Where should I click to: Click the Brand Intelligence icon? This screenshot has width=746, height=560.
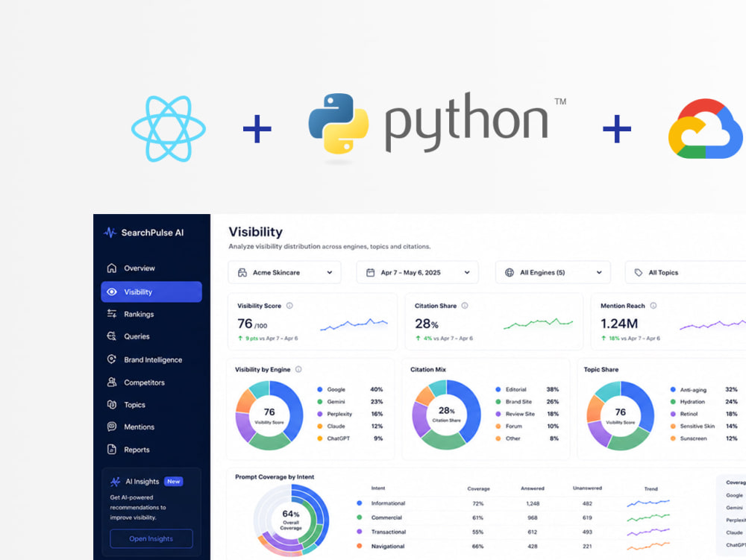[112, 359]
